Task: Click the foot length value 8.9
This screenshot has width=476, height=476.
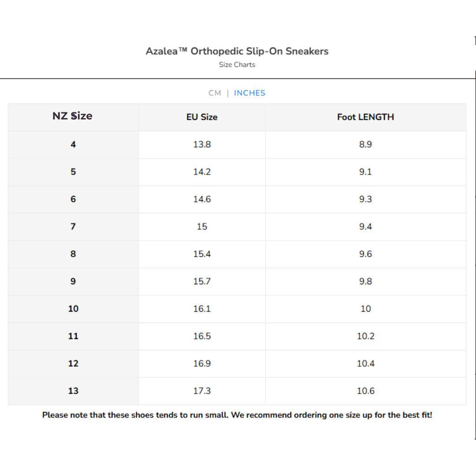Action: (x=365, y=145)
